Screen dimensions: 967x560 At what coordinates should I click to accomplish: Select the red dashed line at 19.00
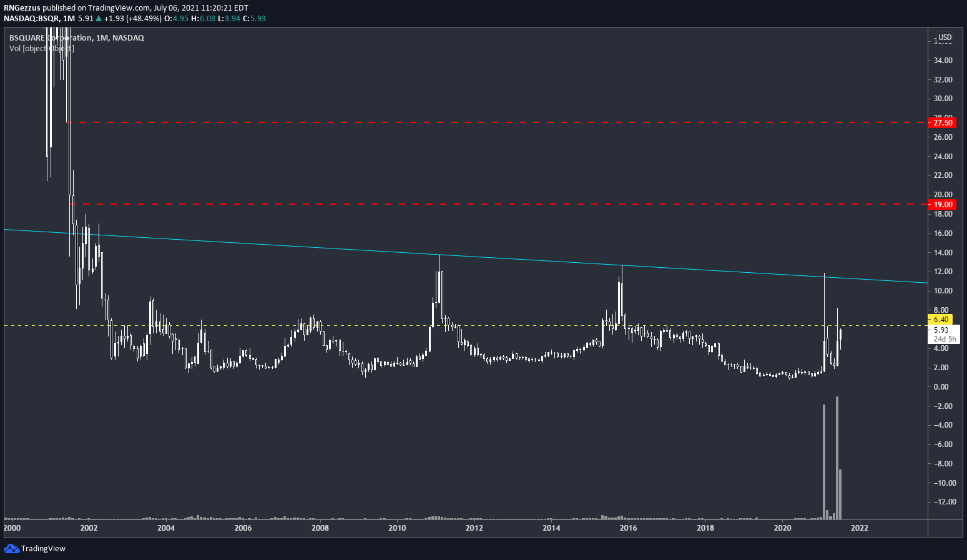(x=499, y=204)
